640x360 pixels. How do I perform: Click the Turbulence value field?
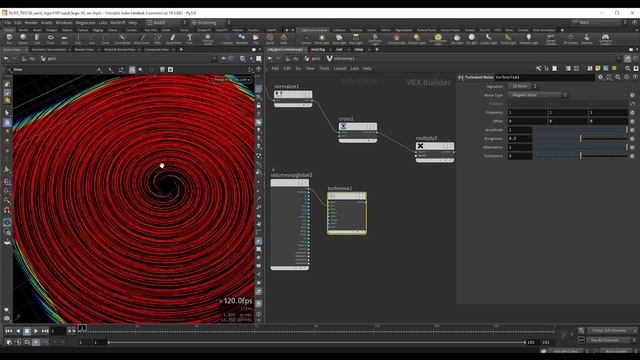click(520, 156)
